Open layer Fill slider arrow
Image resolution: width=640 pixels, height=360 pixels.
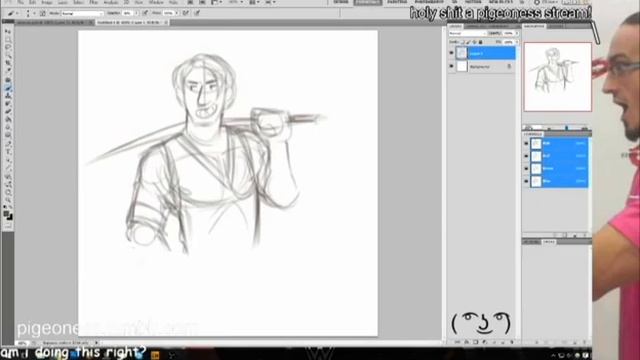click(x=517, y=42)
